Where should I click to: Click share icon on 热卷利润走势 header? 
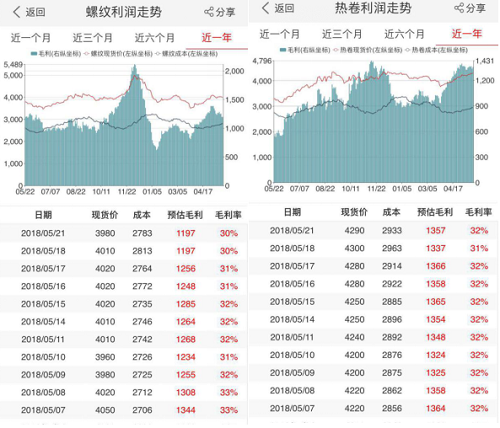(459, 8)
